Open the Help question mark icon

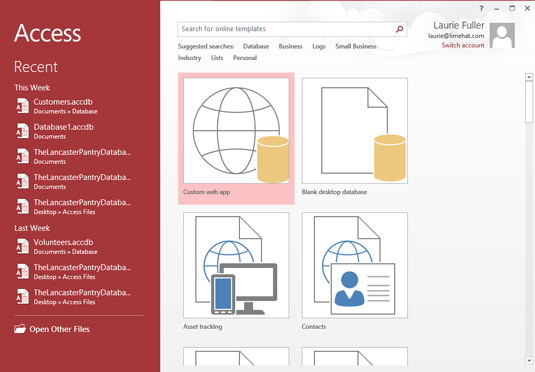point(481,8)
